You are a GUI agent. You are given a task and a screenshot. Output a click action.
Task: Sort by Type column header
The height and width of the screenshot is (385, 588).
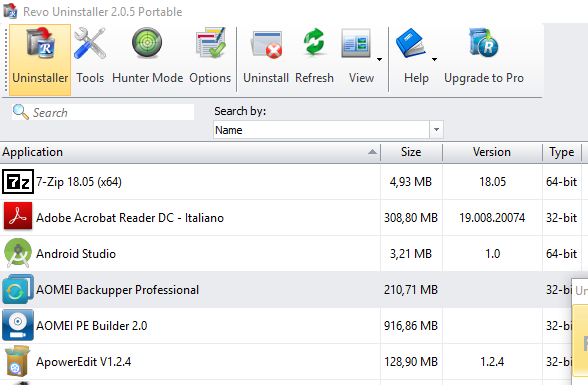coord(561,152)
